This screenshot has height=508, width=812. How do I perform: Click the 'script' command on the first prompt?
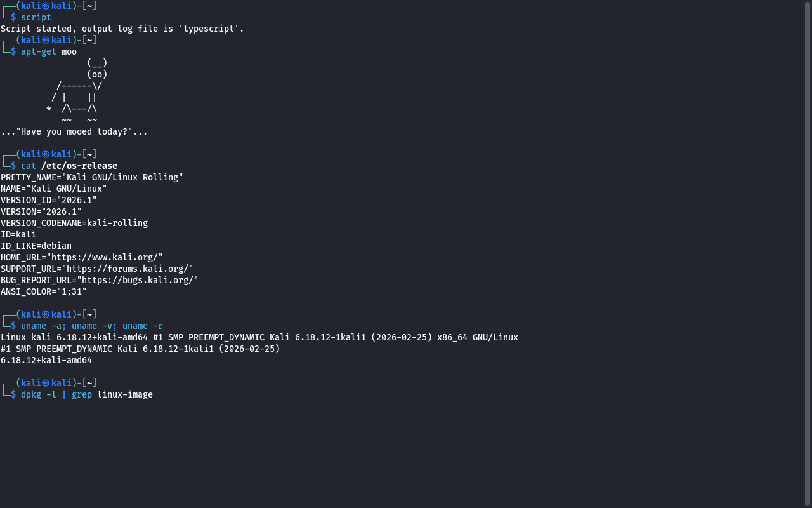[36, 17]
